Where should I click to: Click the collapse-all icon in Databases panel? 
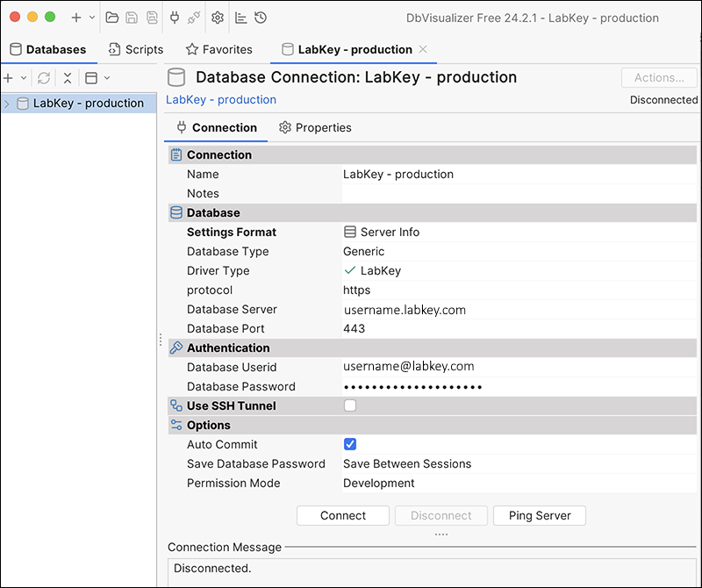[68, 78]
